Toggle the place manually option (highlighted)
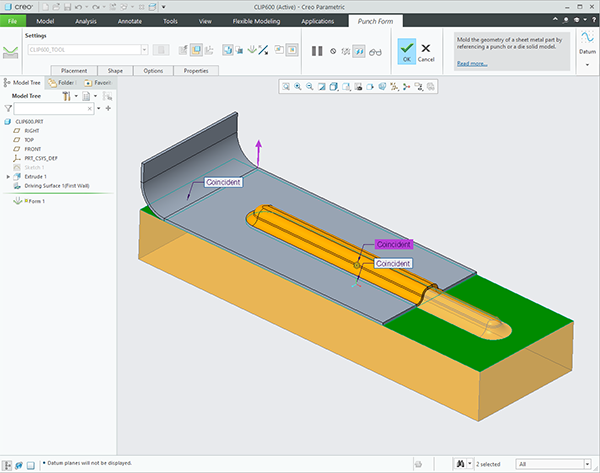This screenshot has height=473, width=600. (x=196, y=50)
